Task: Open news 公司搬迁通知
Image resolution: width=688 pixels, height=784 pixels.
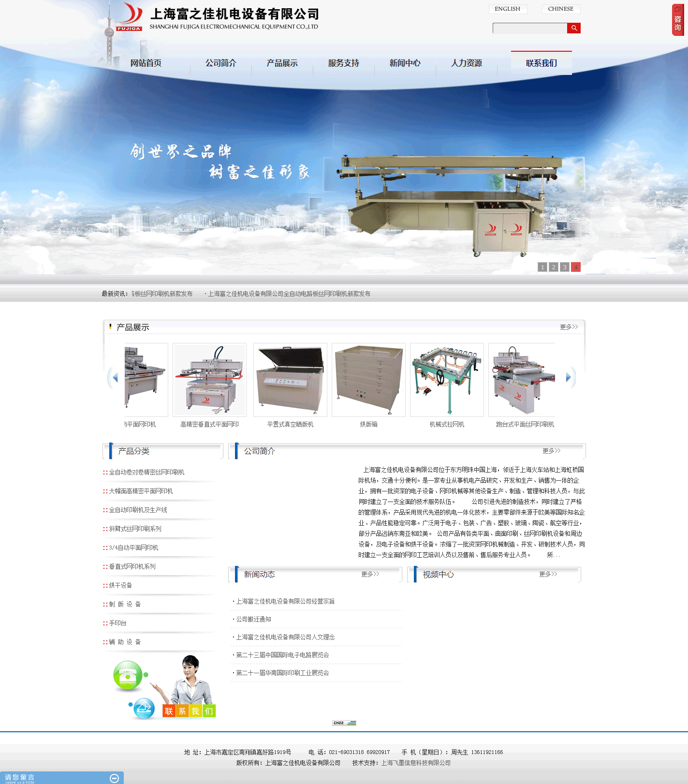Action: tap(253, 620)
